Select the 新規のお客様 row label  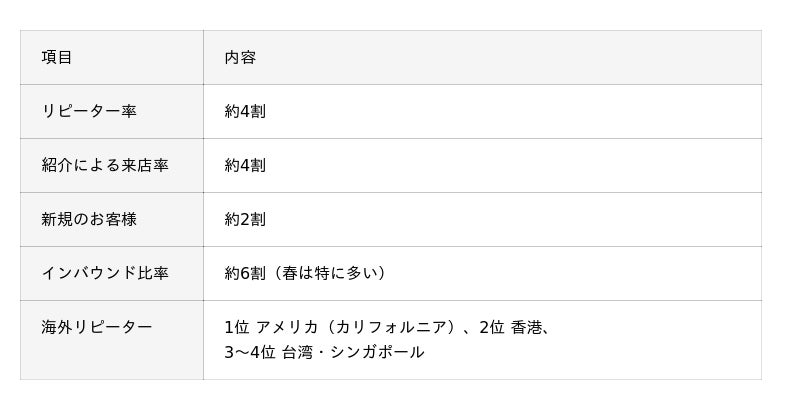pos(89,219)
